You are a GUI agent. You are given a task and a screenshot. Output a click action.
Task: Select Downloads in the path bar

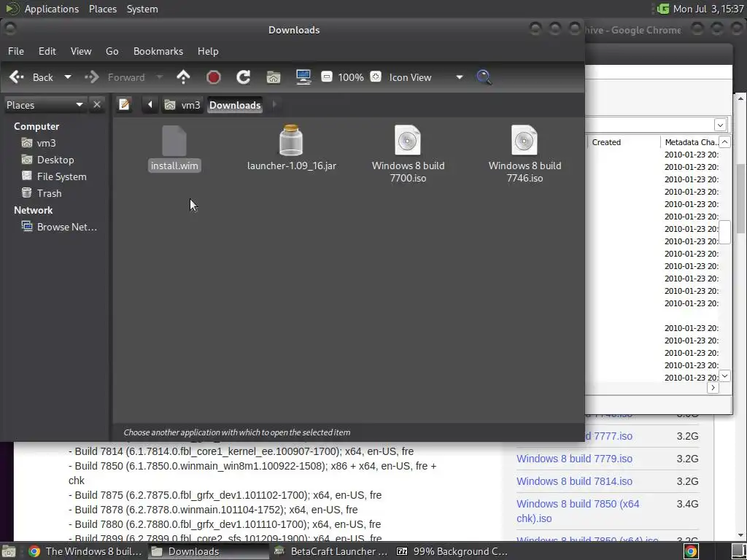235,105
